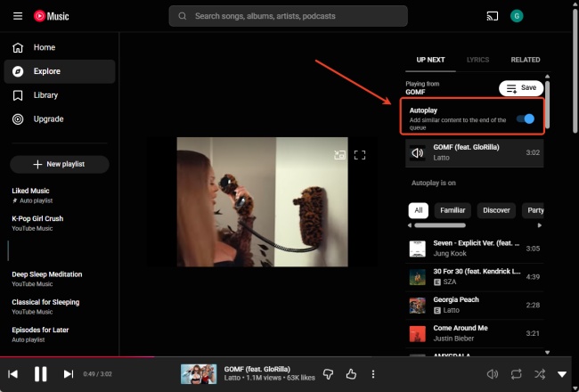Image resolution: width=579 pixels, height=392 pixels.
Task: Click the Justin Bieber artist name
Action: [x=453, y=339]
